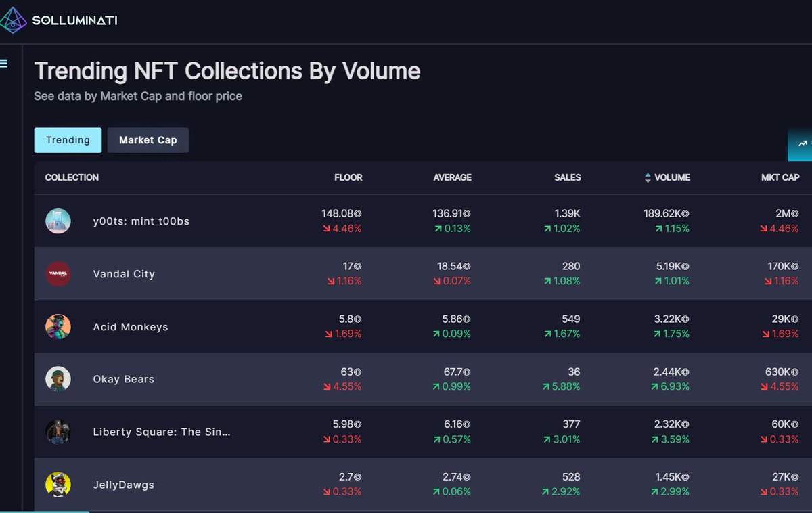The width and height of the screenshot is (812, 513).
Task: Switch to the Trending tab
Action: (68, 140)
